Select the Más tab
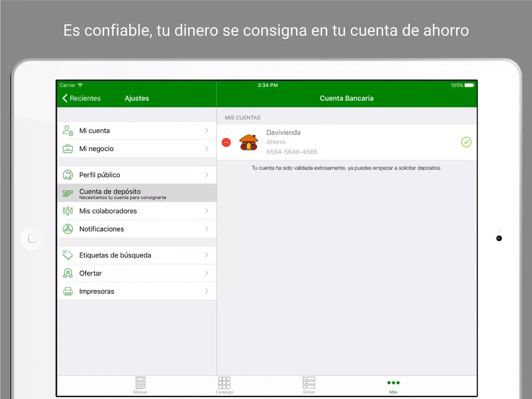 pyautogui.click(x=393, y=386)
